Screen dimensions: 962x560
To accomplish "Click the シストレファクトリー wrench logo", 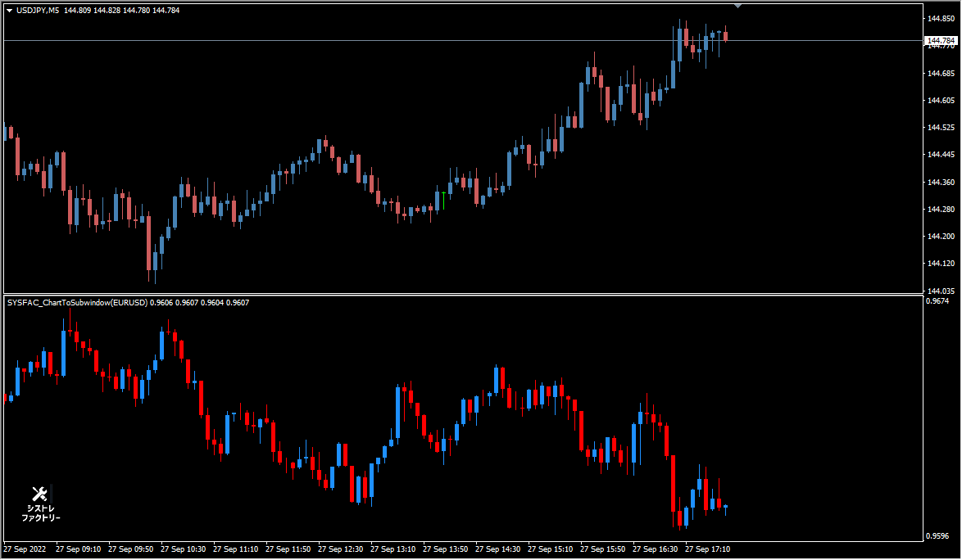I will pyautogui.click(x=40, y=503).
